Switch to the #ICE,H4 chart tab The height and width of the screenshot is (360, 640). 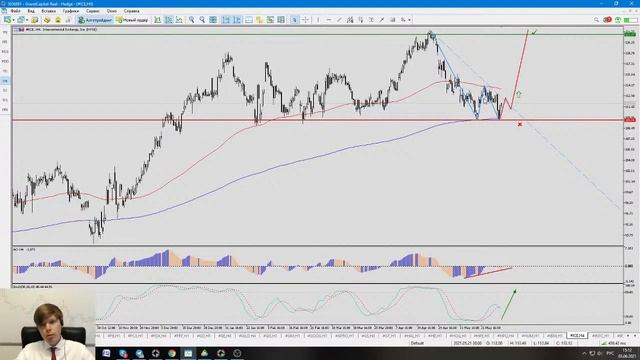[x=577, y=336]
